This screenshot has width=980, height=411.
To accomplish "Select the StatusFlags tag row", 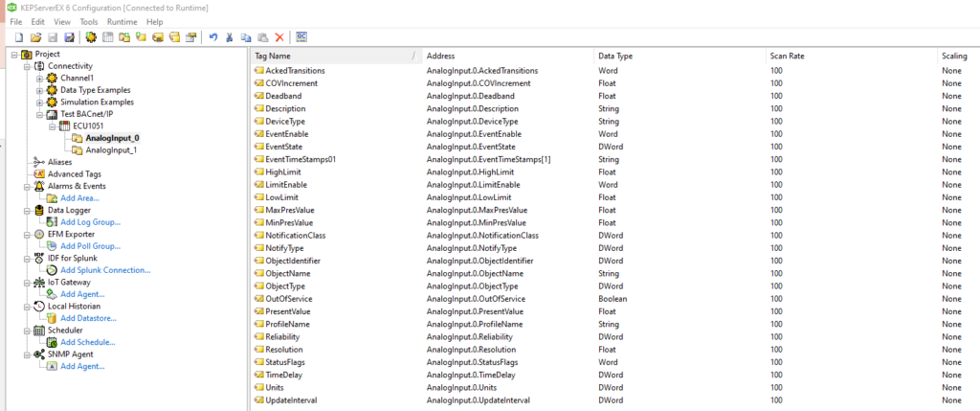I will [x=614, y=362].
